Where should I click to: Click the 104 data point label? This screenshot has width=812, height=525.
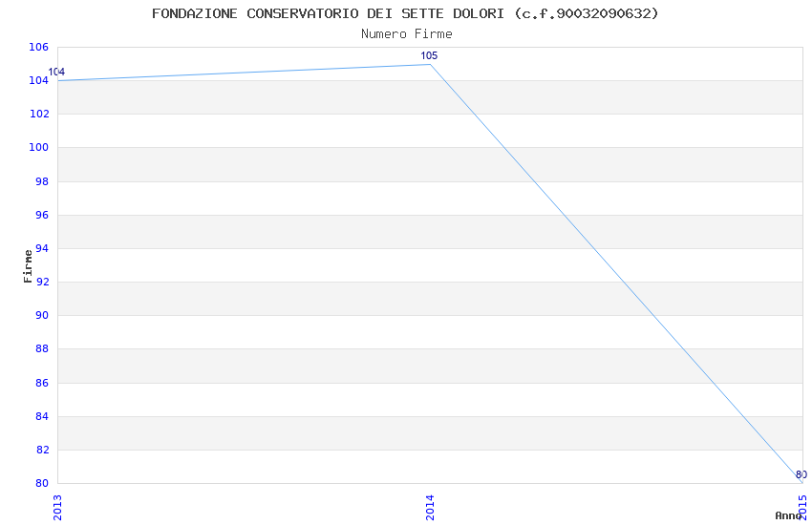(x=56, y=72)
